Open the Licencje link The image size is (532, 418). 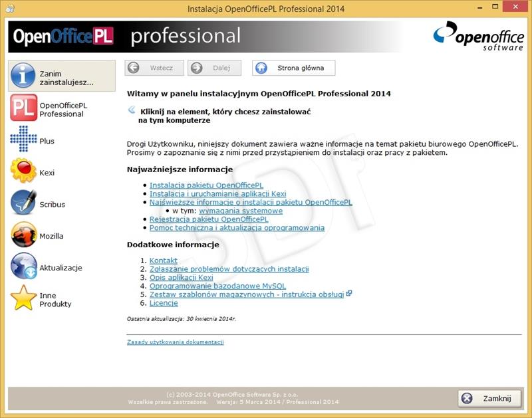pyautogui.click(x=164, y=303)
